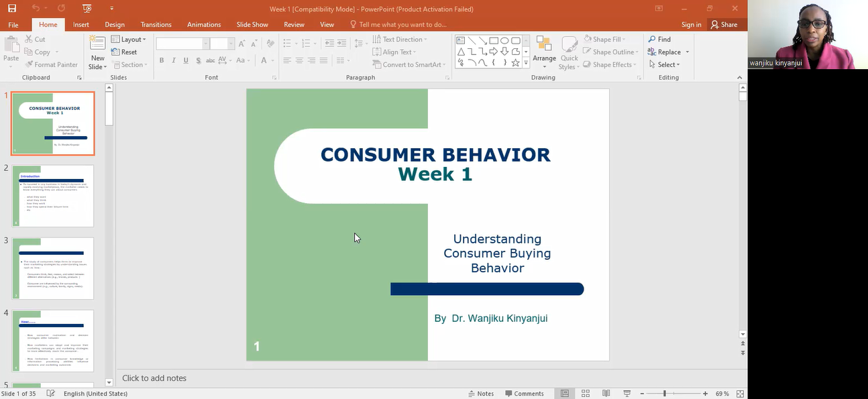Viewport: 868px width, 399px height.
Task: Toggle the Comments pane
Action: (525, 394)
